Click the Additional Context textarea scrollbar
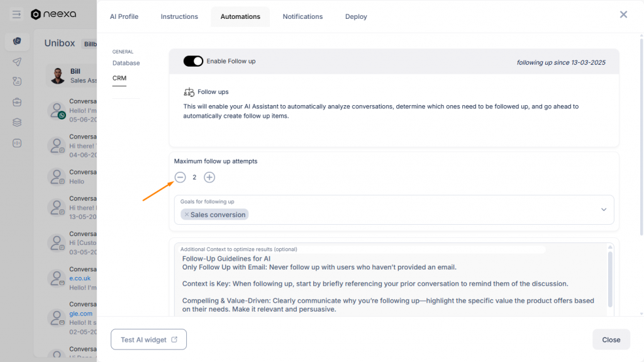This screenshot has width=644, height=362. [610, 280]
